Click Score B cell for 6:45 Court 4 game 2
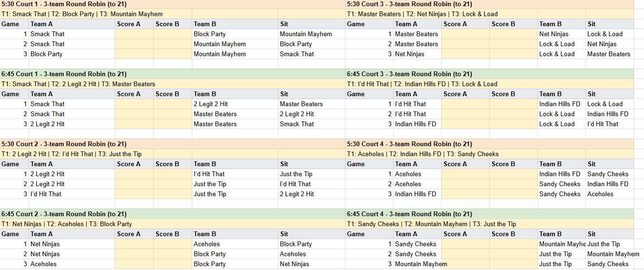 513,254
